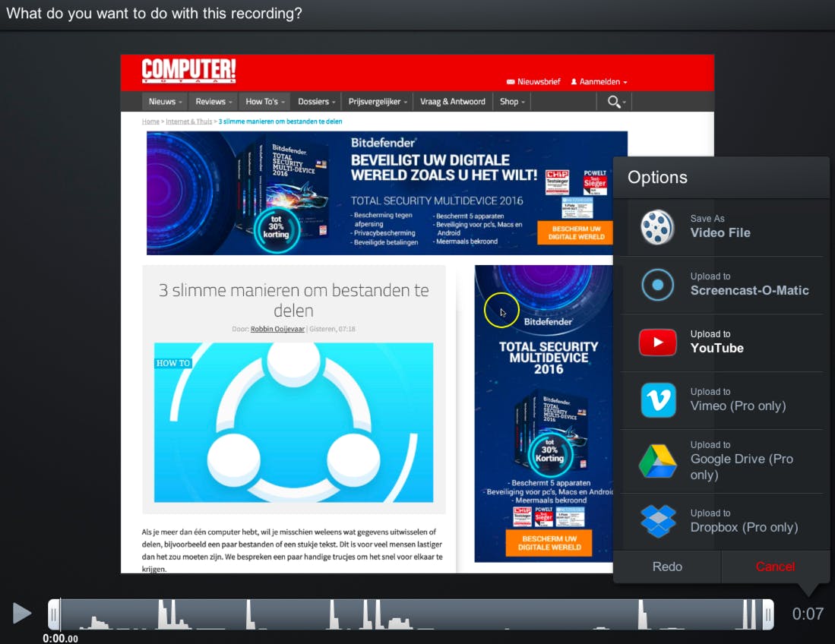Image resolution: width=835 pixels, height=644 pixels.
Task: Open the Shop dropdown menu
Action: pos(512,102)
